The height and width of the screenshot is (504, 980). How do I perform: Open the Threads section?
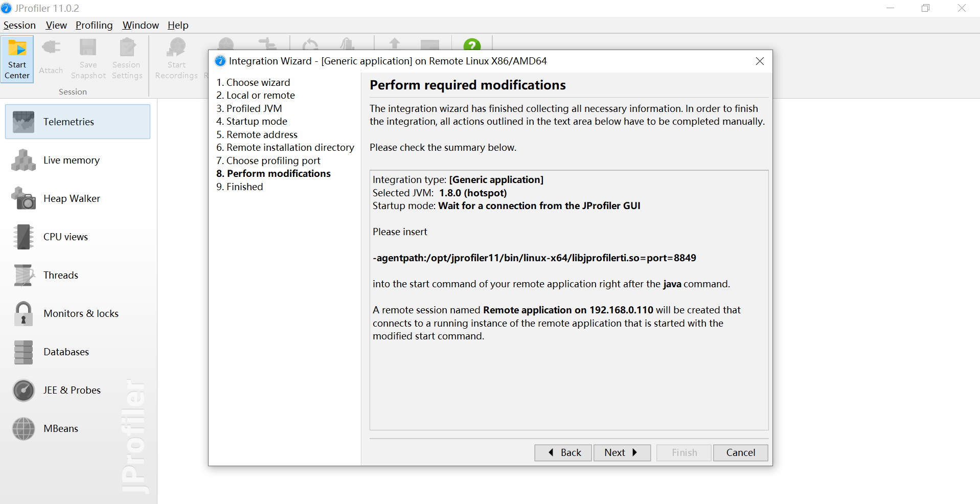pyautogui.click(x=78, y=275)
